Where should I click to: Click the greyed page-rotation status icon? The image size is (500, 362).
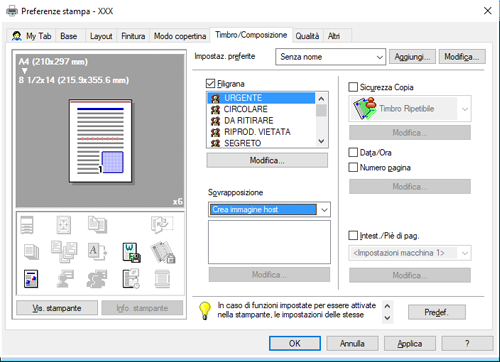162,225
